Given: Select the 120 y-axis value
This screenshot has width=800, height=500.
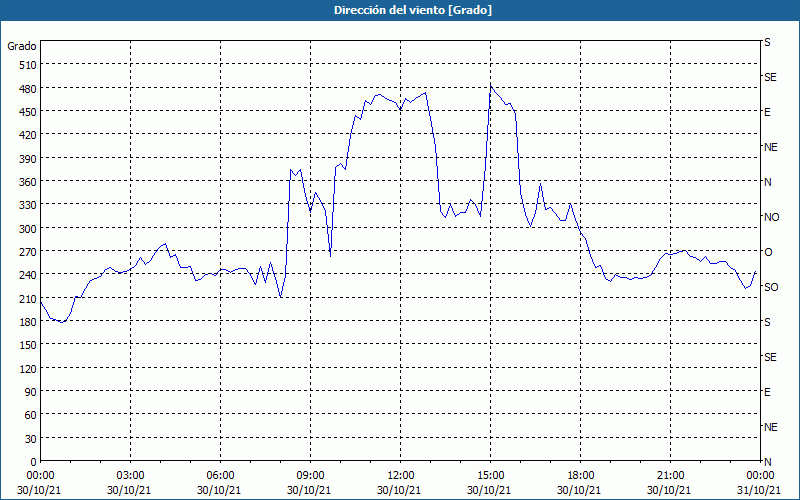Looking at the screenshot, I should (x=29, y=368).
